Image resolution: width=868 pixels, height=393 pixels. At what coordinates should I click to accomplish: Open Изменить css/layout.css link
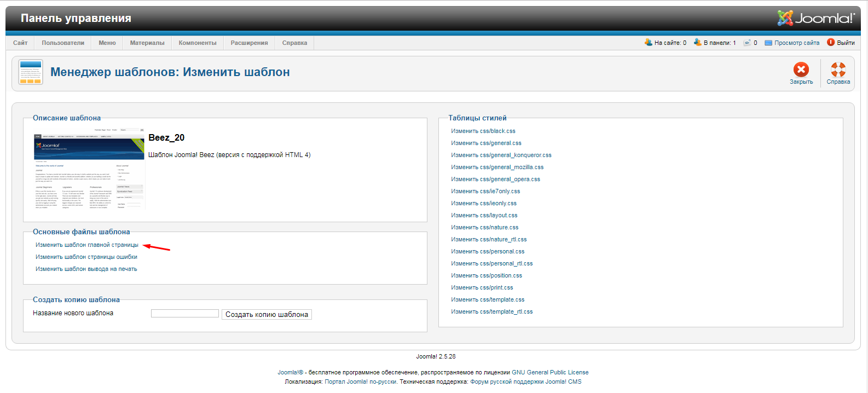484,216
